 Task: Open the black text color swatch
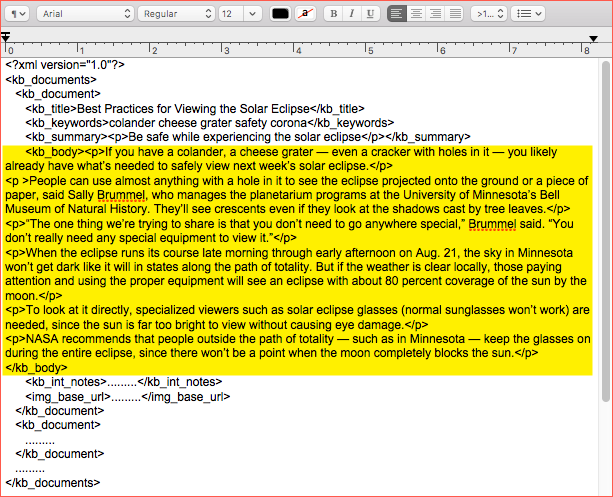click(x=280, y=14)
